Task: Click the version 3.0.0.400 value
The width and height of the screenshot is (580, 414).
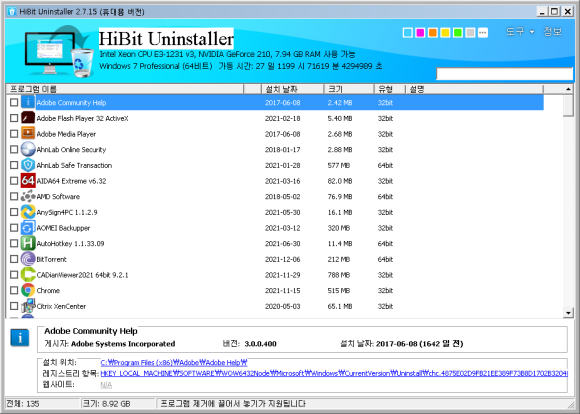Action: point(260,344)
